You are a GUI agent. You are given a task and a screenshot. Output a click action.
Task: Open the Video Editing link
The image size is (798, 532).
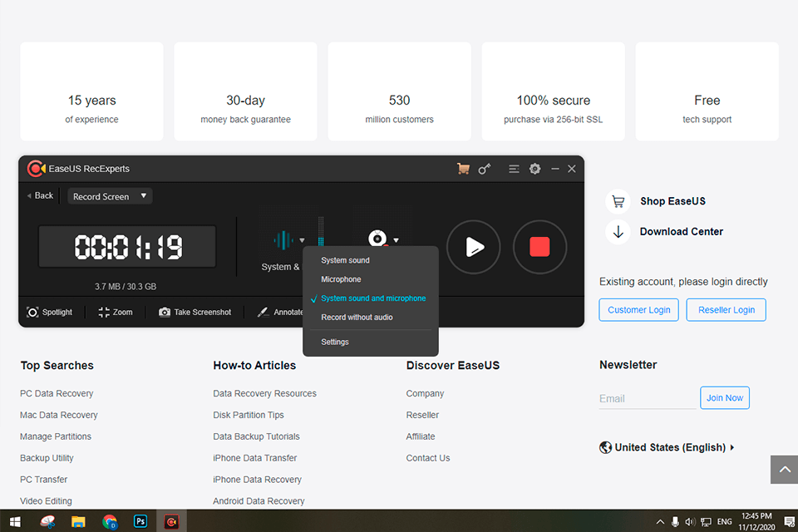point(46,501)
